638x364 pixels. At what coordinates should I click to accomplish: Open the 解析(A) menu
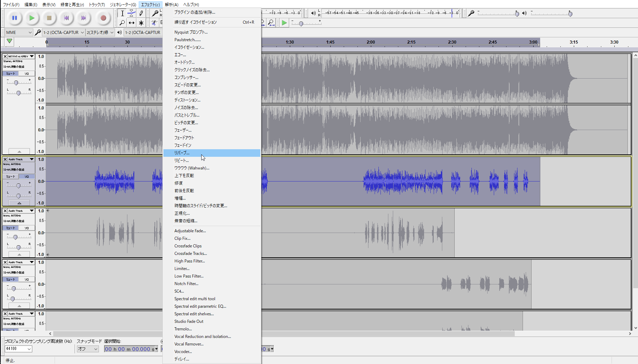pos(171,4)
